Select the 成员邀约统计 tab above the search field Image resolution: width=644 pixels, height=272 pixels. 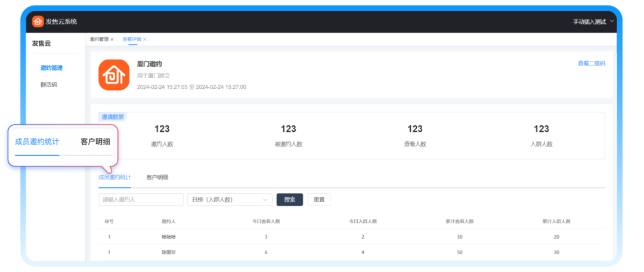(114, 177)
